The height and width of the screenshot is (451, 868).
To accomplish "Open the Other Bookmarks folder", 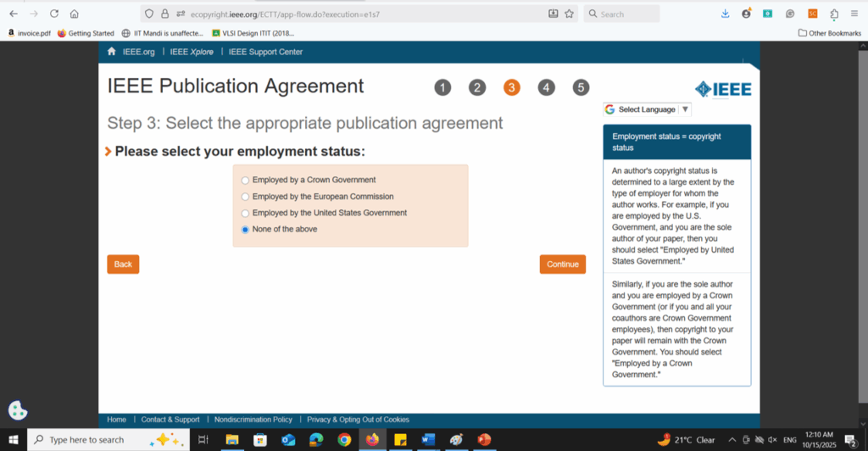I will (x=829, y=33).
